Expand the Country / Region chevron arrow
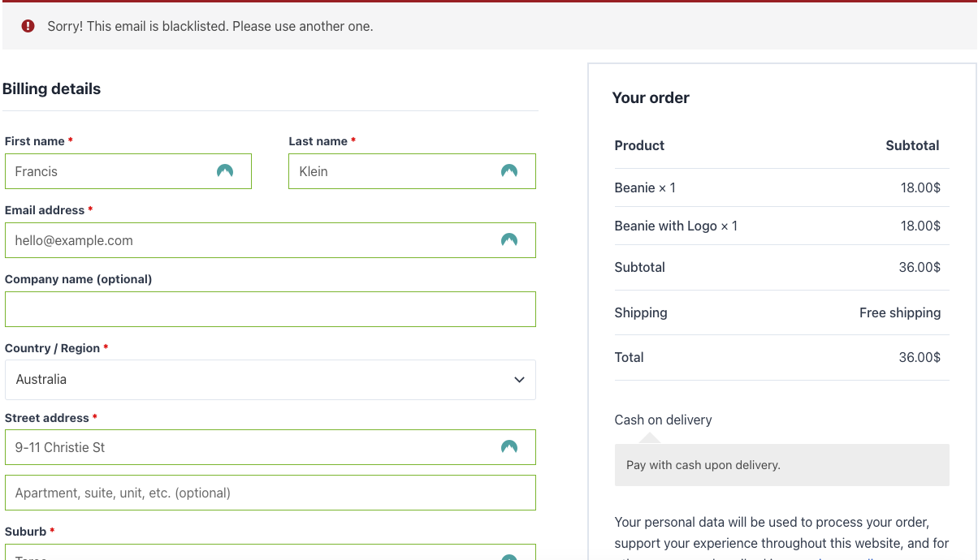The width and height of the screenshot is (978, 560). click(x=519, y=380)
